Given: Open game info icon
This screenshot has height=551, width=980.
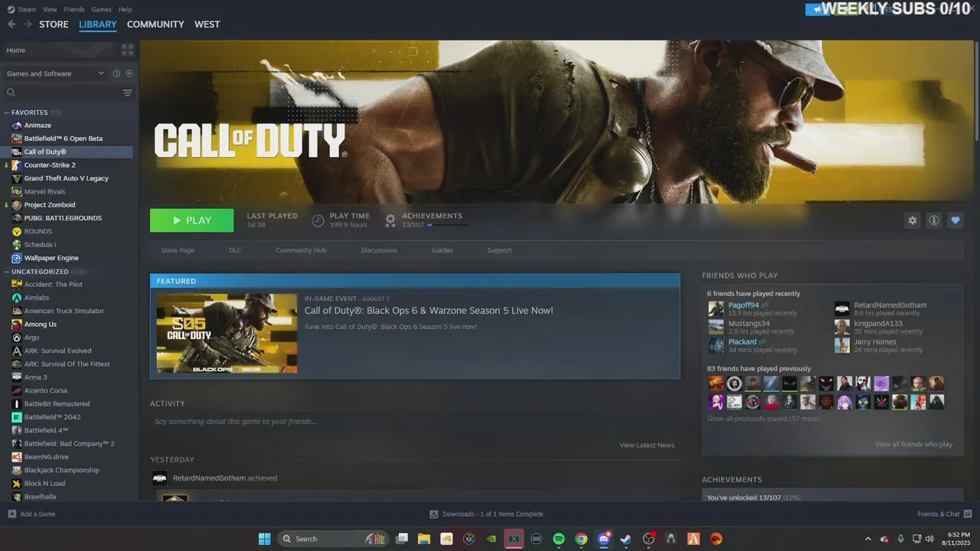Looking at the screenshot, I should (934, 220).
